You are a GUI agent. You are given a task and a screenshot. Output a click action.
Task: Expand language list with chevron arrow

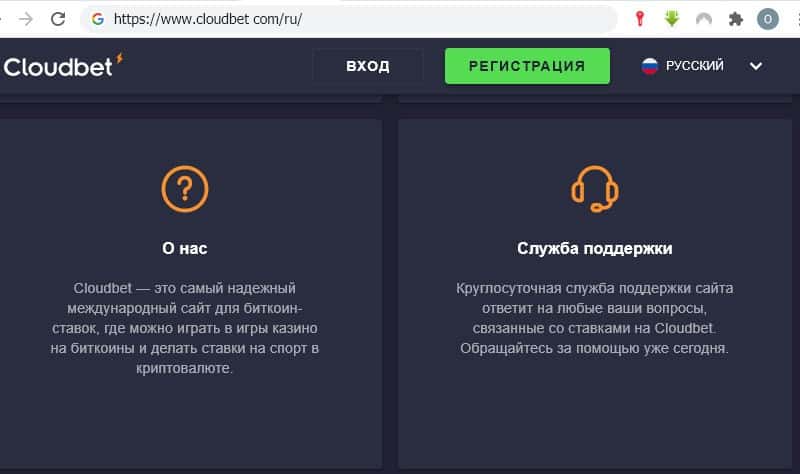pos(756,66)
